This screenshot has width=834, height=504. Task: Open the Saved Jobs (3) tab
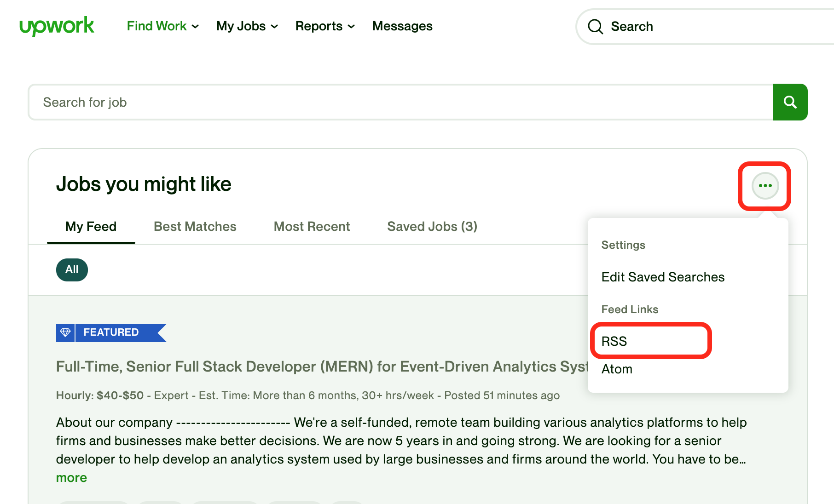[x=432, y=226]
